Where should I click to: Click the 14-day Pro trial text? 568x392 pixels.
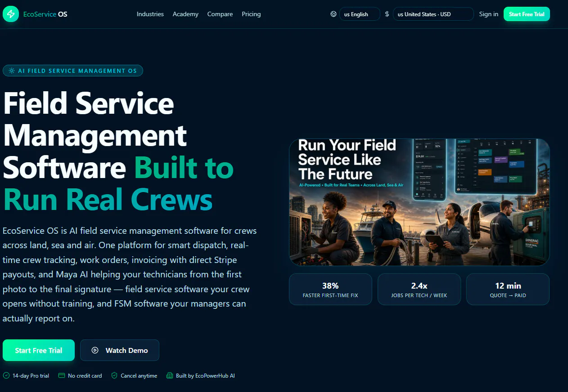coord(31,375)
